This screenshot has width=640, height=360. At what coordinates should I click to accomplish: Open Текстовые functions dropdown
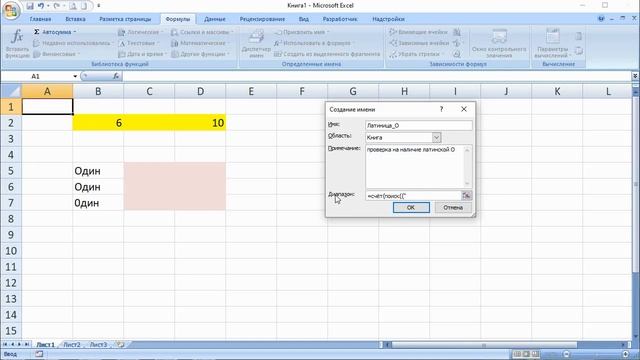tap(138, 43)
